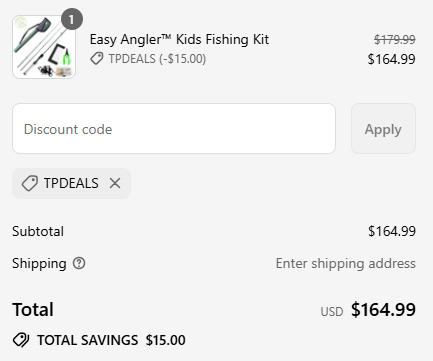Click the Apply discount button
The height and width of the screenshot is (361, 433).
pos(383,129)
